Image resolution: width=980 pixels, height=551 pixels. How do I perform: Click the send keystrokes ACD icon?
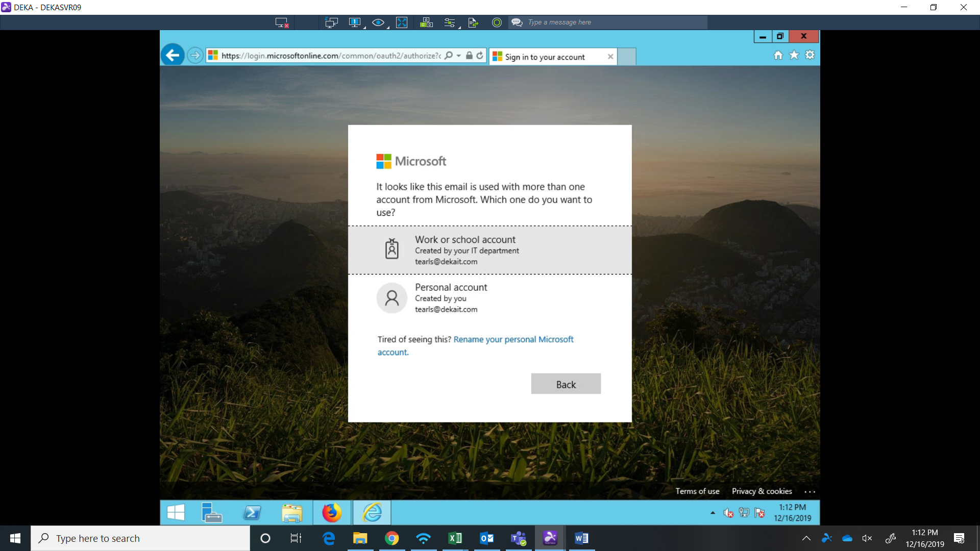coord(426,22)
